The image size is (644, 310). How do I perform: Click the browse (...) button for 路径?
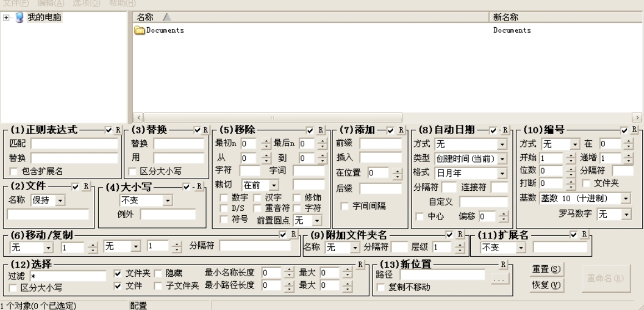click(500, 279)
